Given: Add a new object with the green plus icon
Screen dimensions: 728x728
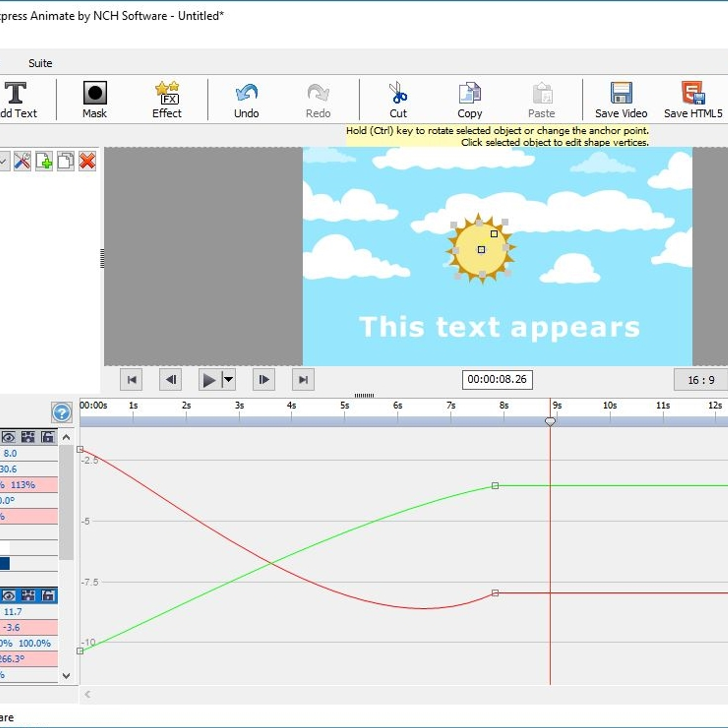Looking at the screenshot, I should (x=44, y=162).
